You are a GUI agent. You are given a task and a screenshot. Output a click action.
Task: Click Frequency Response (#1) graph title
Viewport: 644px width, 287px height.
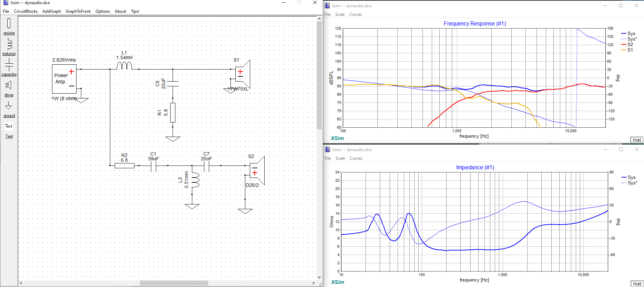pos(475,23)
